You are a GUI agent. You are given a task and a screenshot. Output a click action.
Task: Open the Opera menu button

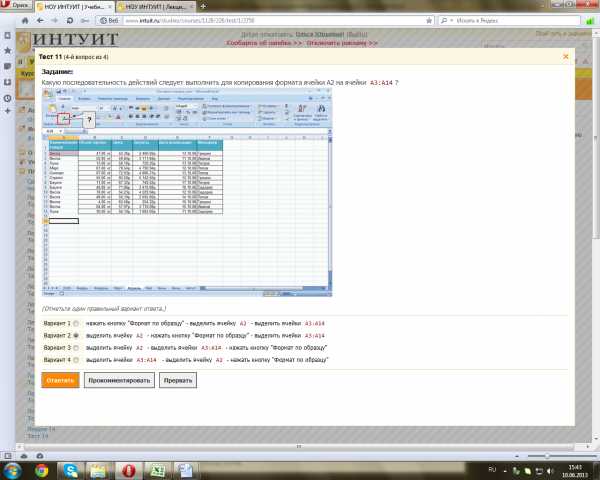15,5
